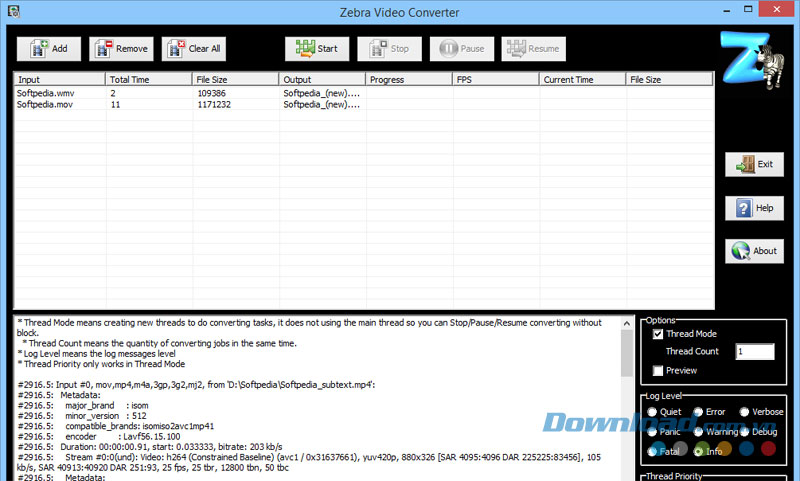Disable the Thread Mode checkbox
Screen dimensions: 800x481
[x=657, y=334]
